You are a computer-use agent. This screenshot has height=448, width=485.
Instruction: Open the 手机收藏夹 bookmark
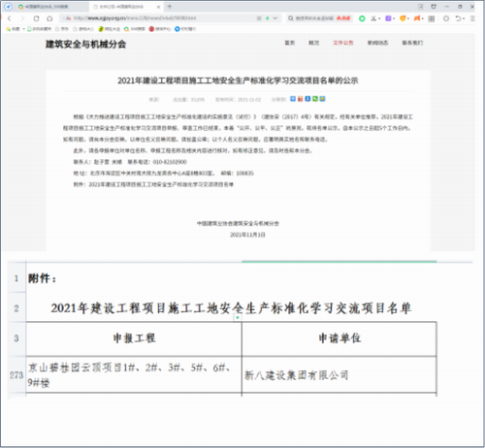(40, 29)
